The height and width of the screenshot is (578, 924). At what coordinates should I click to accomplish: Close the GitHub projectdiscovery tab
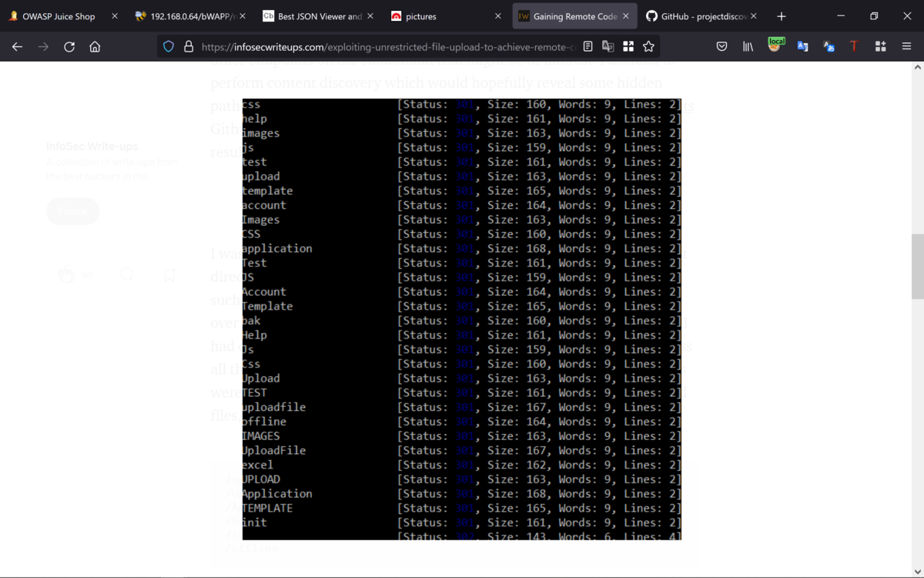point(754,16)
